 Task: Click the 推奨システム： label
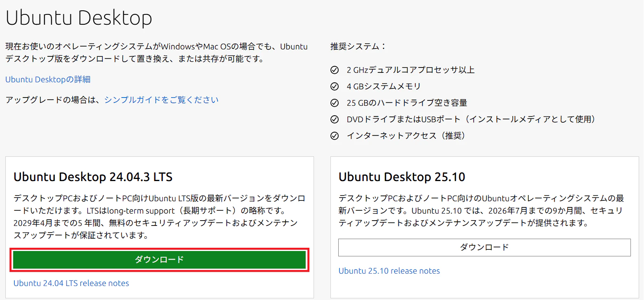click(x=359, y=46)
